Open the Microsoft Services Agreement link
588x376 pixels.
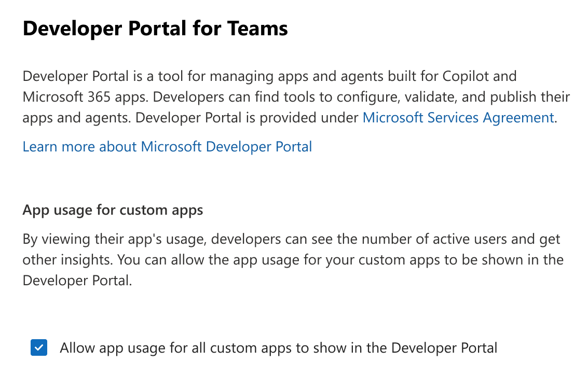coord(458,118)
